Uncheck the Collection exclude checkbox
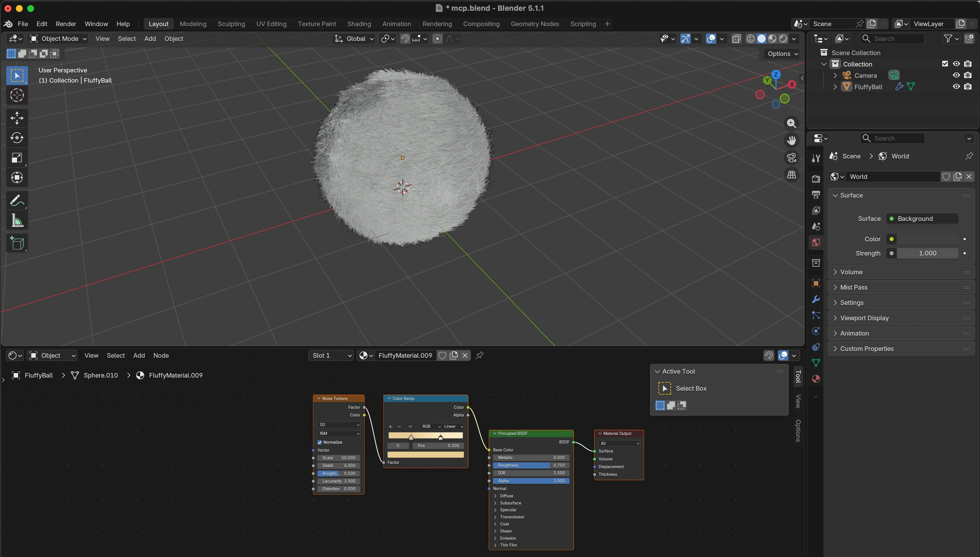 pos(945,64)
